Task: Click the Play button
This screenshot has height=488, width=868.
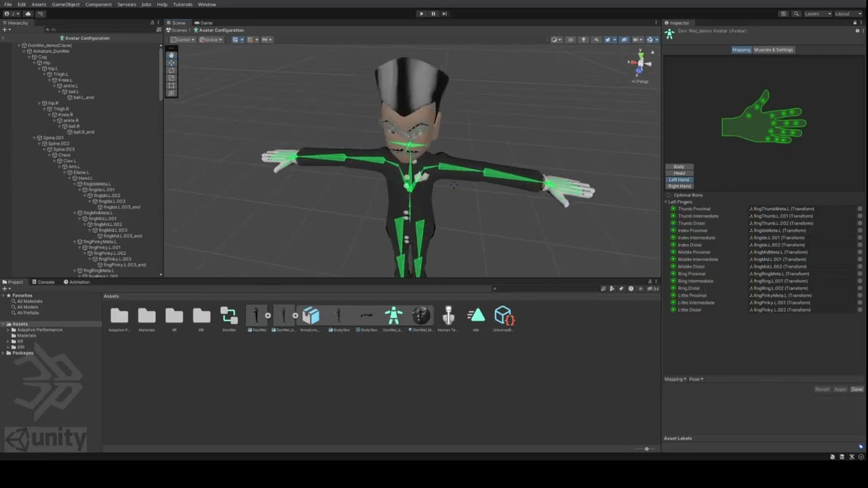Action: click(421, 14)
